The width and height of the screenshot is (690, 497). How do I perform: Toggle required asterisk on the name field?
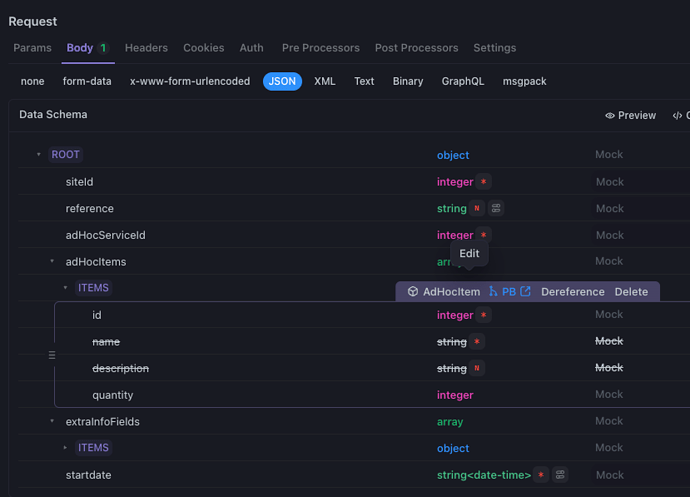477,342
